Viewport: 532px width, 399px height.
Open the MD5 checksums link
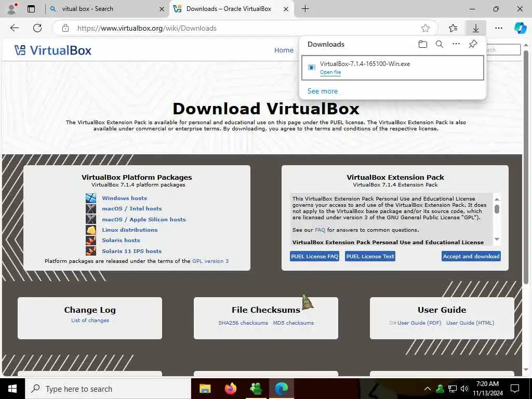click(294, 323)
